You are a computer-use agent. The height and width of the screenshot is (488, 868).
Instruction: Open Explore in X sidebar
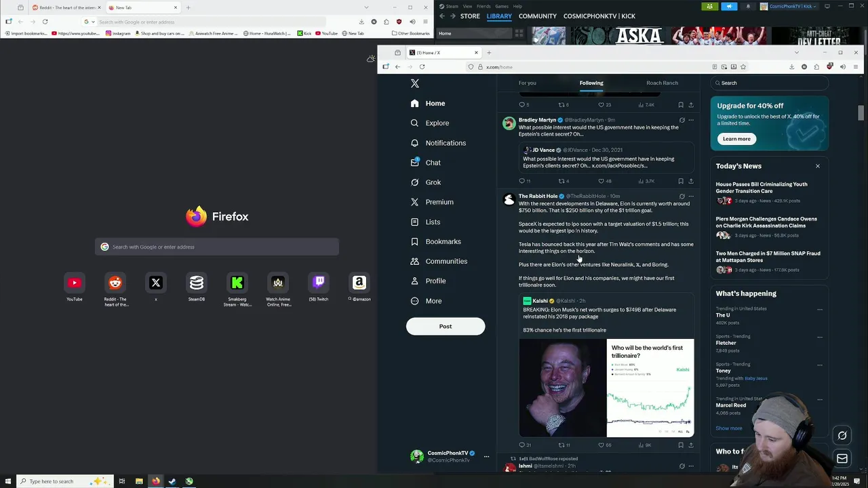point(430,123)
